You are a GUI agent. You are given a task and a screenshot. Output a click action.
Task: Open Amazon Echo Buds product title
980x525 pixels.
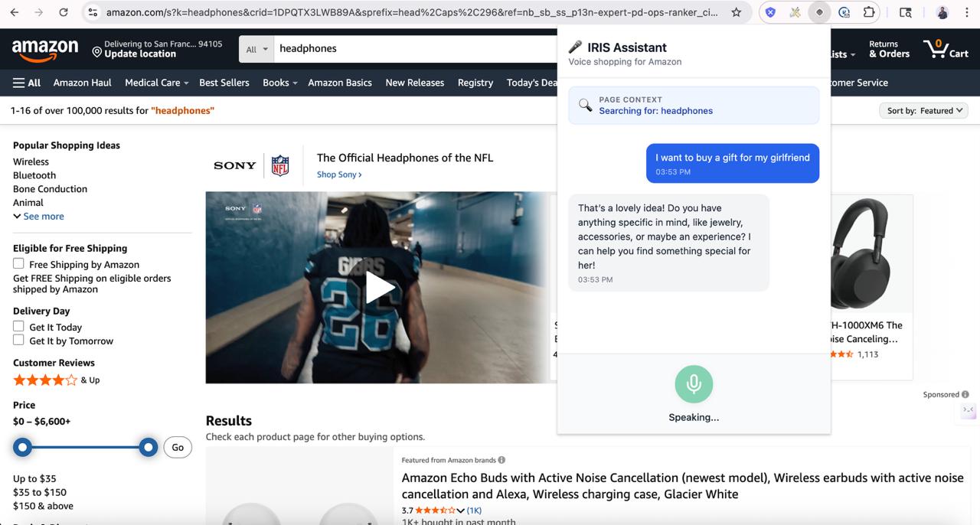click(x=682, y=486)
